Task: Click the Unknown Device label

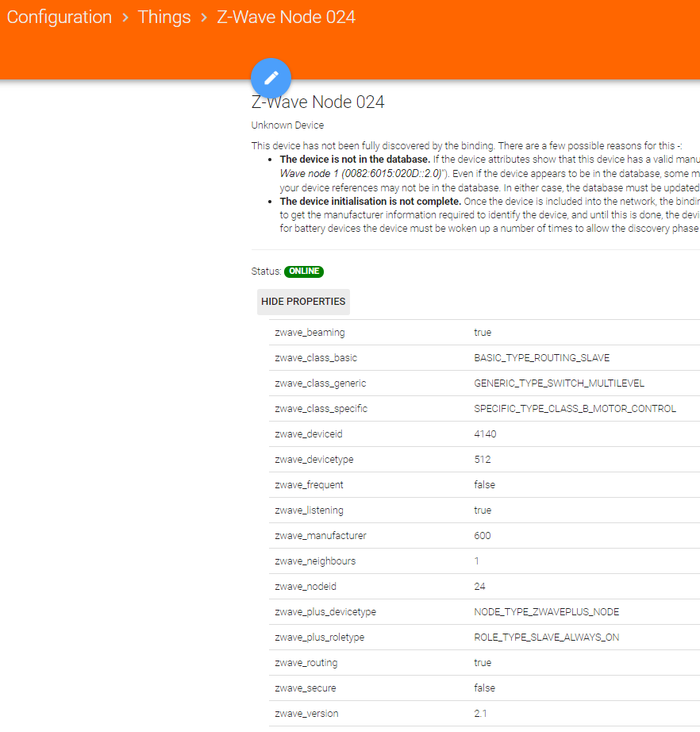Action: (287, 125)
